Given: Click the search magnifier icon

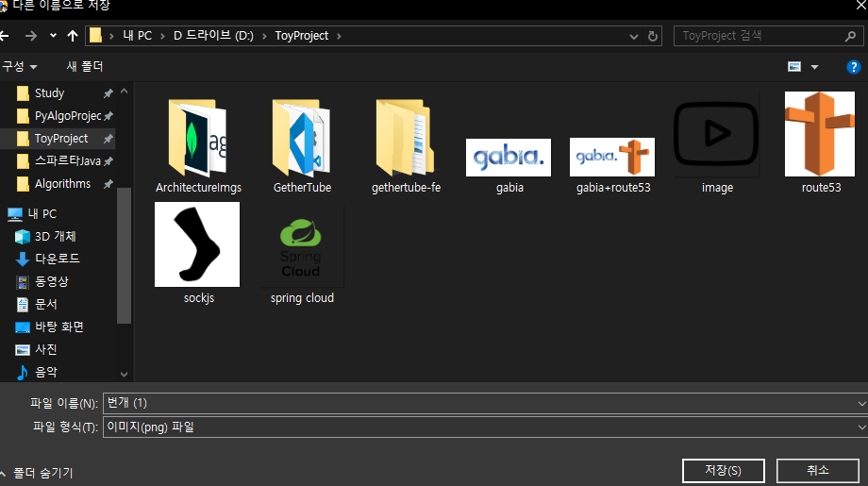Looking at the screenshot, I should pyautogui.click(x=850, y=36).
